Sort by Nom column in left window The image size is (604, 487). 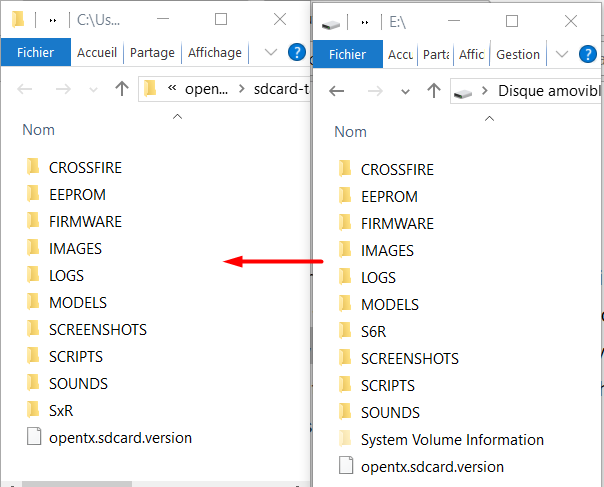[39, 129]
